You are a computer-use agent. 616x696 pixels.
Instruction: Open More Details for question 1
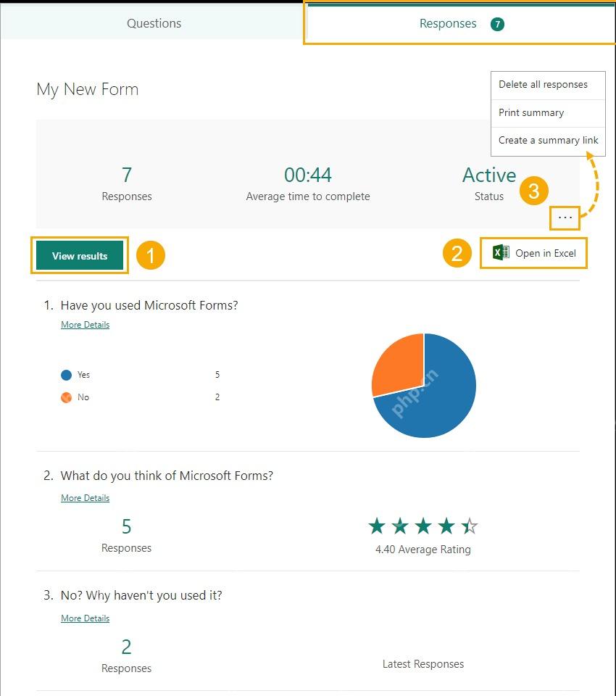[86, 325]
